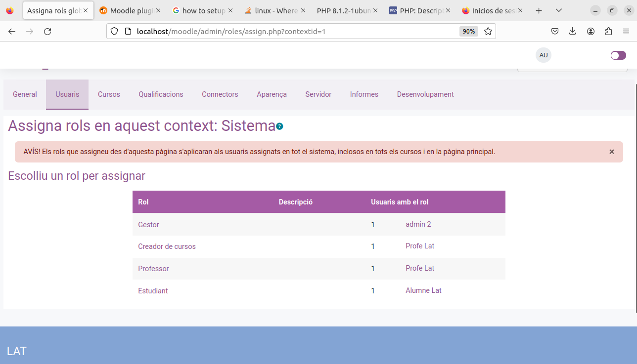This screenshot has width=637, height=364.
Task: Open the Downloads panel icon
Action: (572, 31)
